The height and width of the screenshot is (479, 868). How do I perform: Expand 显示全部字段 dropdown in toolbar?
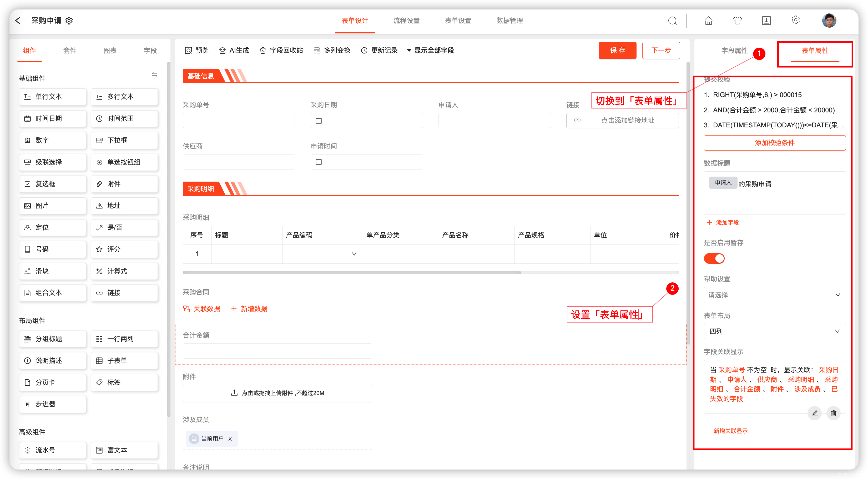coord(430,51)
